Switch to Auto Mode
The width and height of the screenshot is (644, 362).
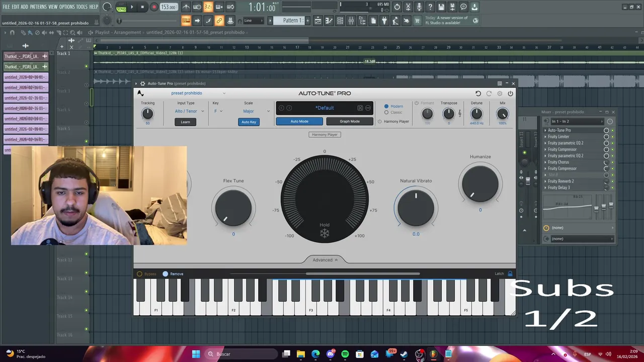(x=299, y=121)
